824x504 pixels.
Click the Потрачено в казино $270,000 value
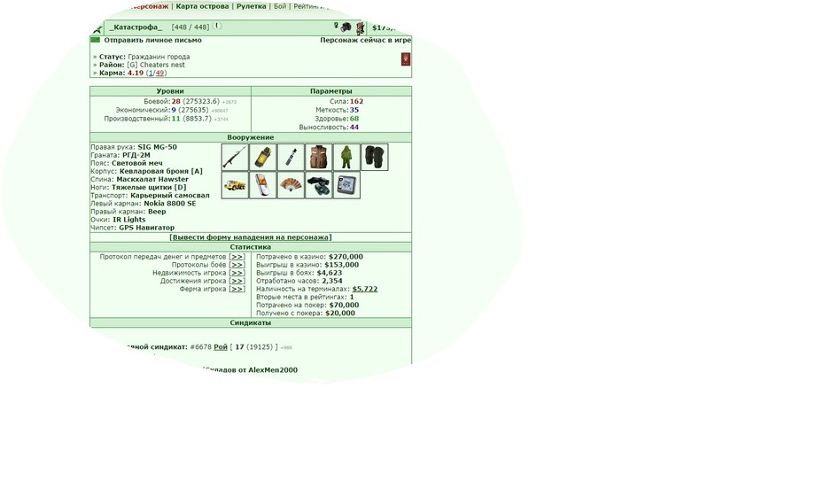[346, 257]
